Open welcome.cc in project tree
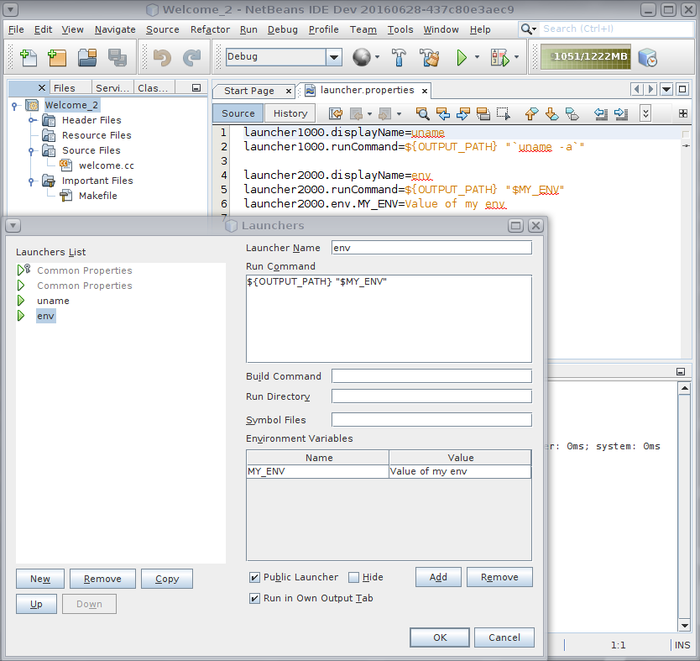 pyautogui.click(x=106, y=166)
